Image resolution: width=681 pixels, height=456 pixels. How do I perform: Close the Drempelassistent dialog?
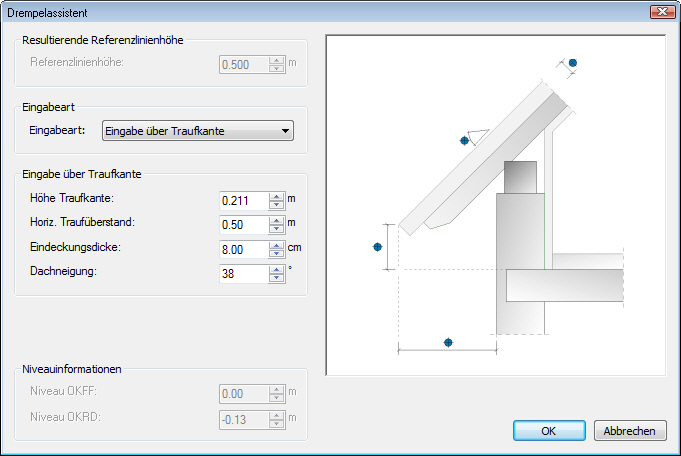pos(662,11)
